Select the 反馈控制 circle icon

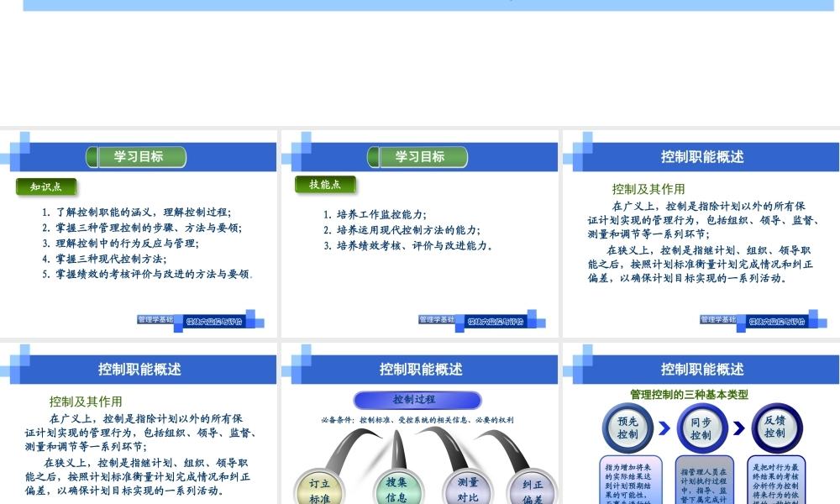click(x=776, y=429)
